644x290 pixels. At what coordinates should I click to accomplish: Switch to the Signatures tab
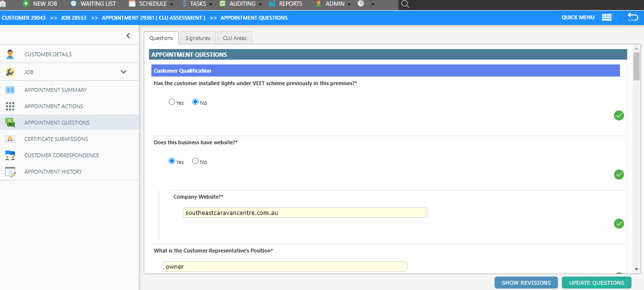click(x=198, y=38)
